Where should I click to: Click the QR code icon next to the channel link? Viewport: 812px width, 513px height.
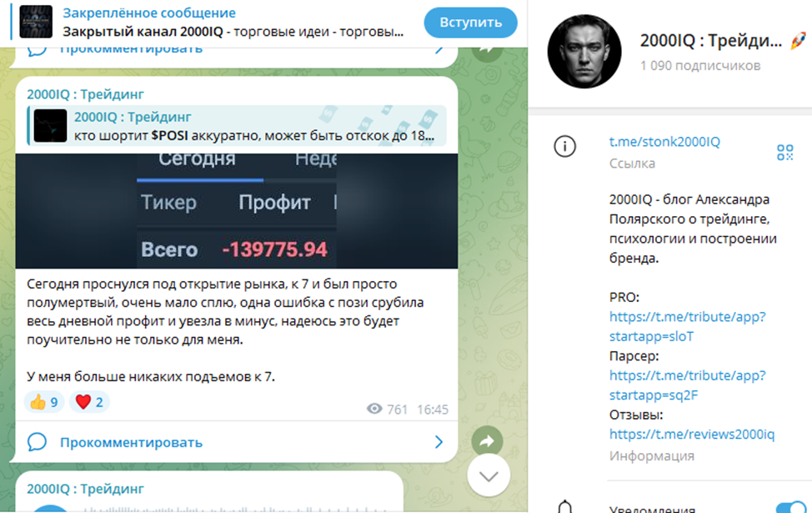(x=785, y=153)
